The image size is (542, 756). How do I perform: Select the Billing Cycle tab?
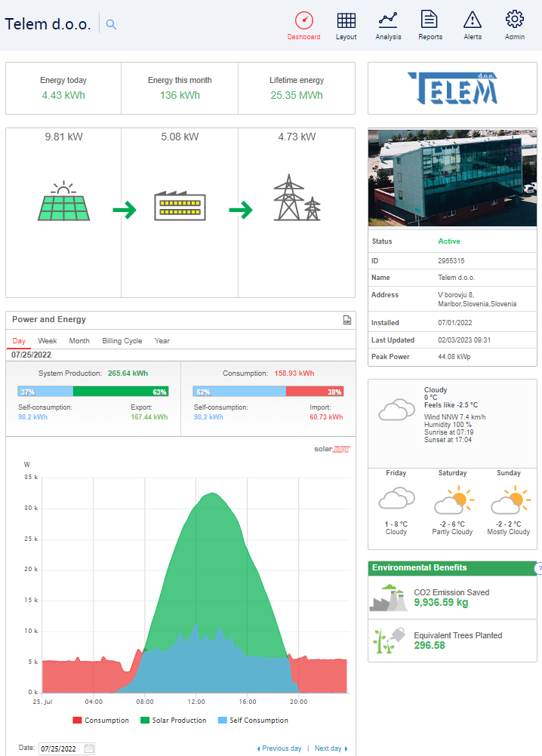[x=122, y=341]
